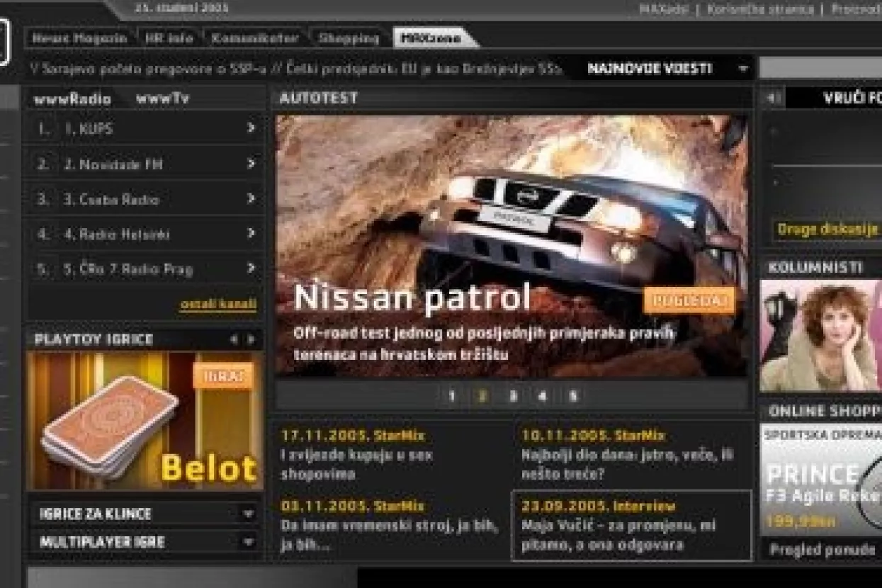The width and height of the screenshot is (882, 588).
Task: Switch to the HR Info tab
Action: click(169, 38)
